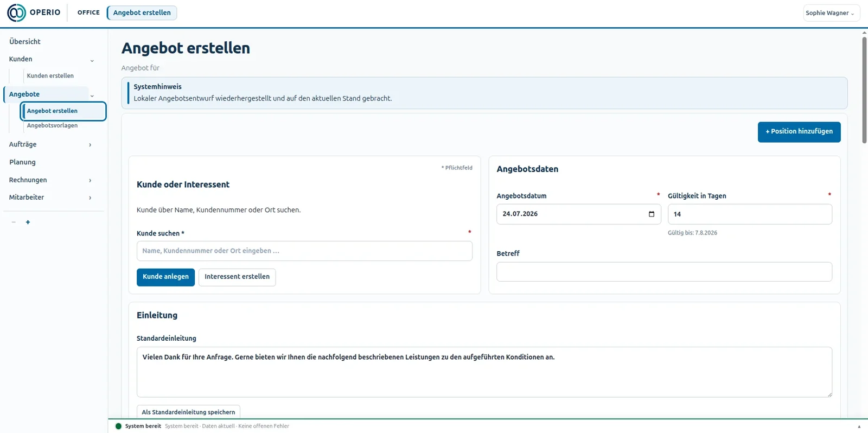
Task: Click the minus icon below the sidebar
Action: click(14, 222)
